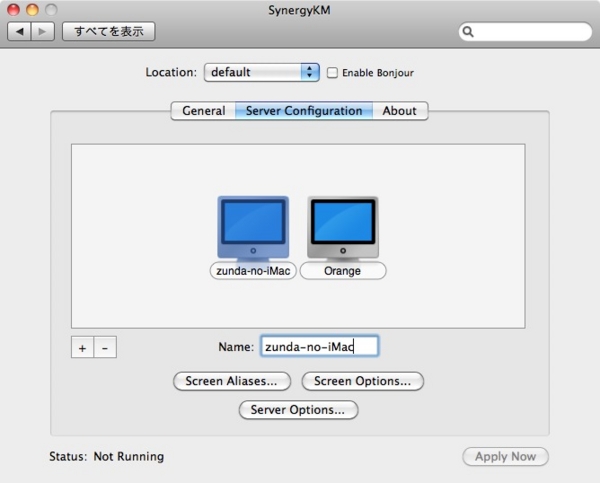Viewport: 600px width, 483px height.
Task: Click the Orange label under the screen
Action: click(343, 271)
